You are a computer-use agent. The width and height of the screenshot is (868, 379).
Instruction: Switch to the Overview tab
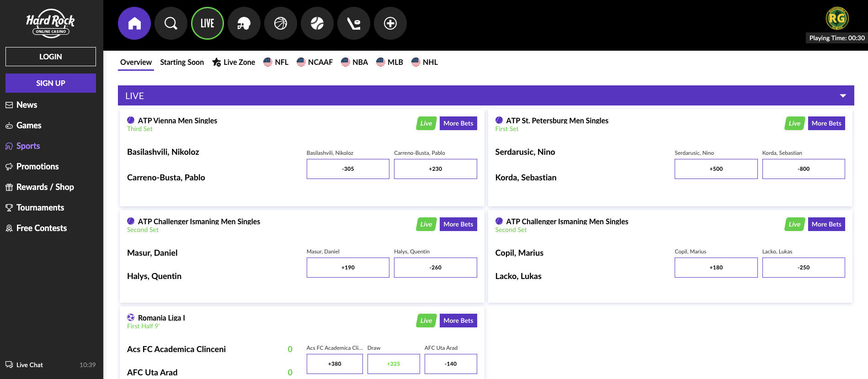[136, 62]
